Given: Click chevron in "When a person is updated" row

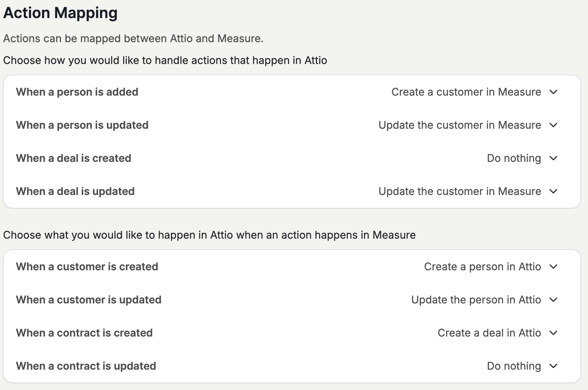Looking at the screenshot, I should point(553,125).
